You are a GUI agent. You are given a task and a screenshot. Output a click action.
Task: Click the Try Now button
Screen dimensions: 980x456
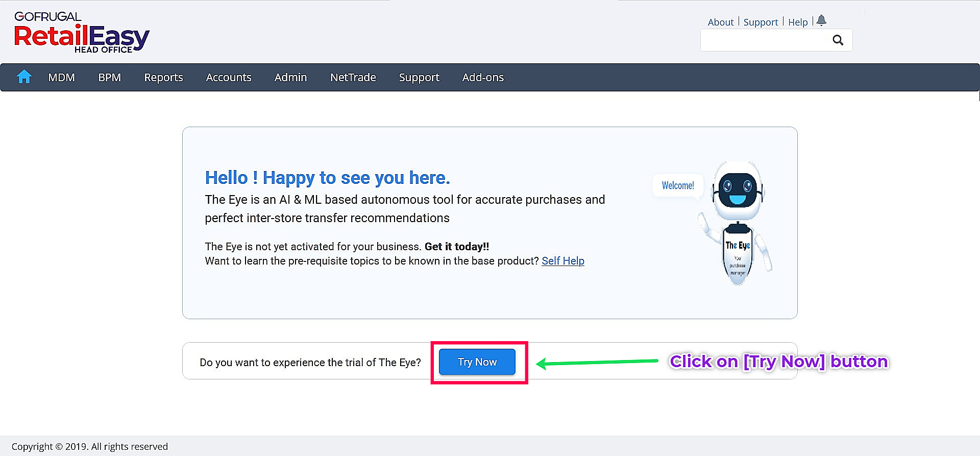[x=477, y=362]
